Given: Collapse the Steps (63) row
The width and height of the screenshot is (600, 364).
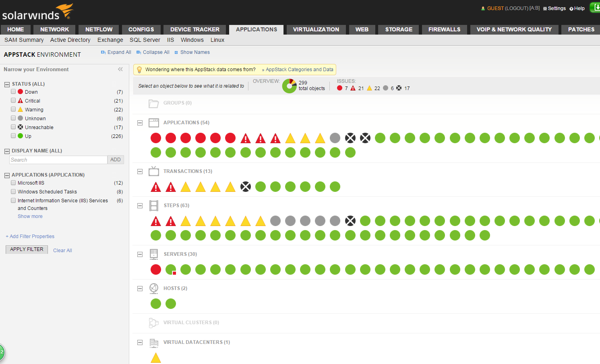Looking at the screenshot, I should coord(140,206).
